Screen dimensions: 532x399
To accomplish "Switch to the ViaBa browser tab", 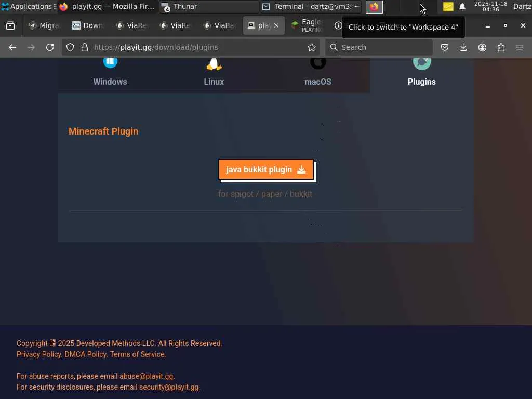I will pos(220,25).
